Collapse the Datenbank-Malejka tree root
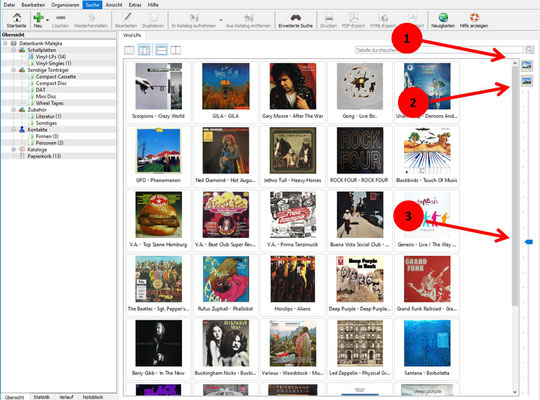The image size is (540, 400). 5,43
